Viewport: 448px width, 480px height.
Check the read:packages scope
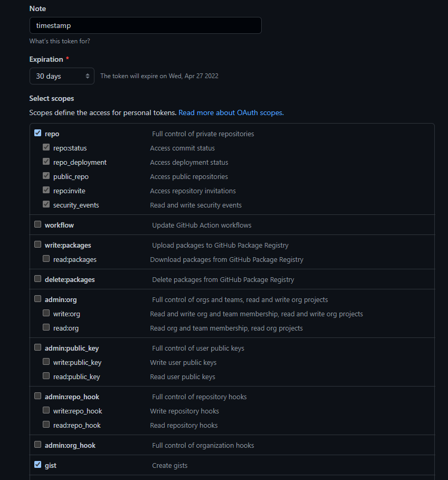pyautogui.click(x=46, y=258)
